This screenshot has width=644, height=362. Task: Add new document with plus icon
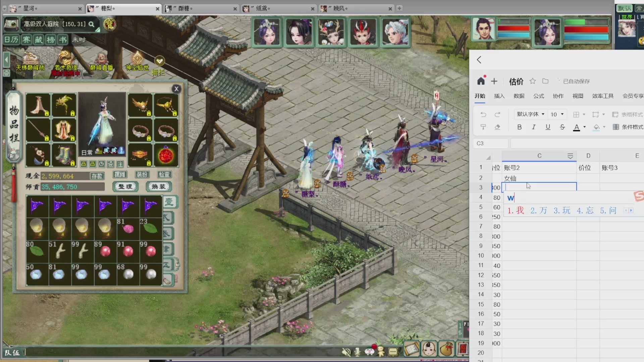click(x=494, y=81)
